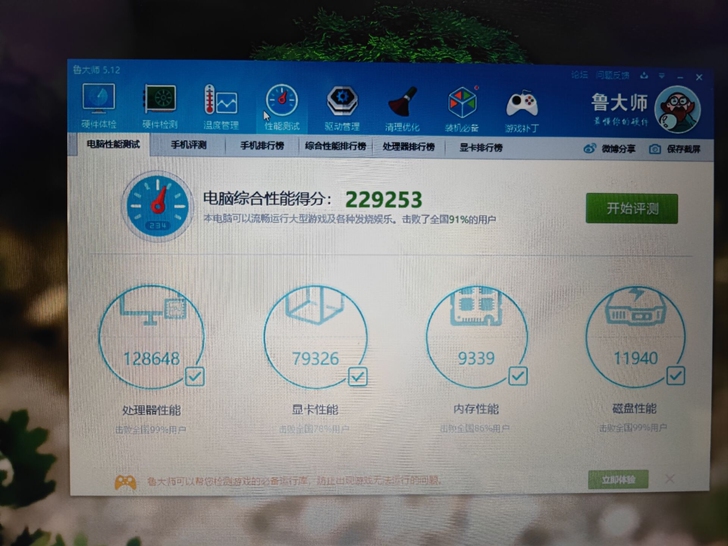Image resolution: width=728 pixels, height=546 pixels.
Task: Click 微博分享 share link
Action: click(618, 149)
